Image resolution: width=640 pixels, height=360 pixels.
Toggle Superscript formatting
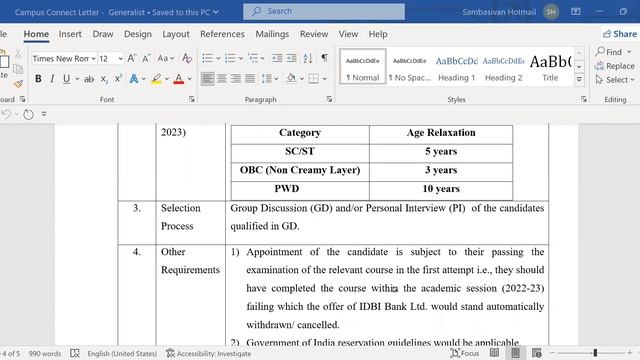click(118, 79)
